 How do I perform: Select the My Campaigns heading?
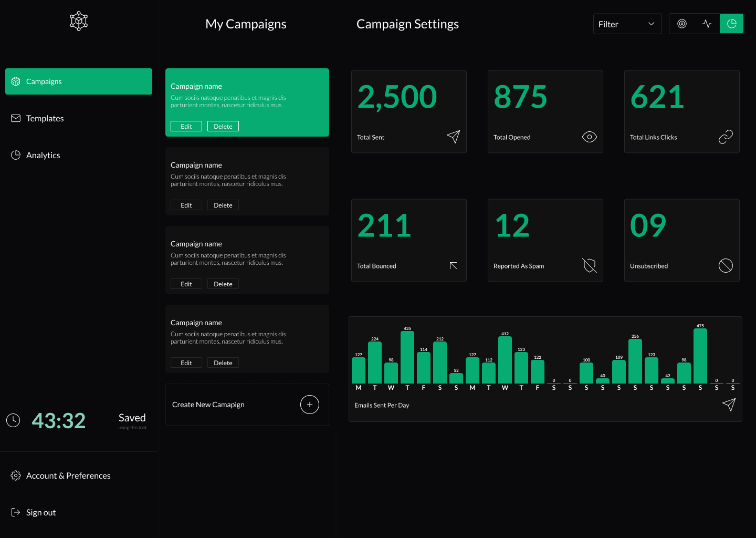[x=246, y=24]
